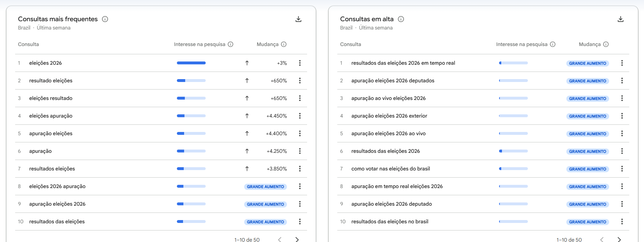
Task: Open more options for apuração eleições 2026 deputados
Action: coord(622,81)
